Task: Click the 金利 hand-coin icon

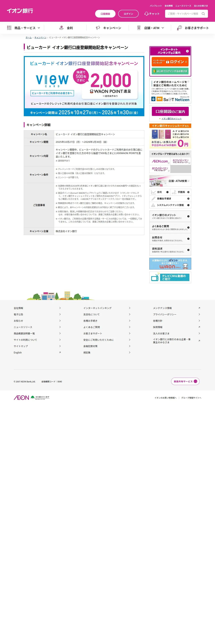Action: click(62, 28)
